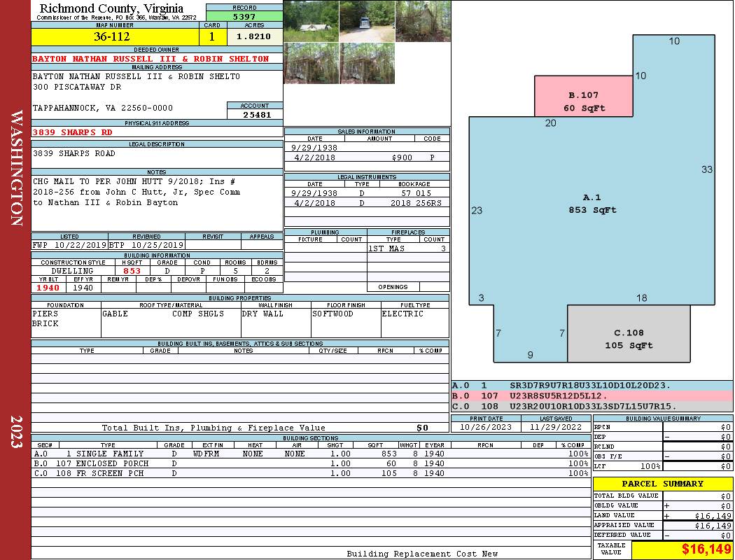
Task: Select construction style DWELLING
Action: (72, 271)
